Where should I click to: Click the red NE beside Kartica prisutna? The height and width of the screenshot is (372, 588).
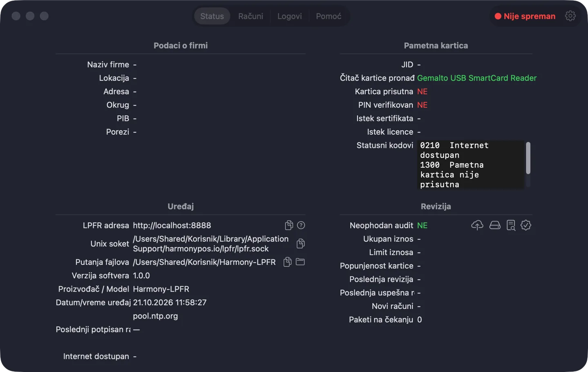[422, 92]
